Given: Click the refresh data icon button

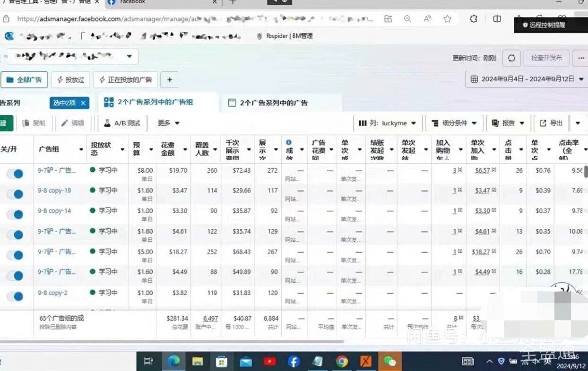Looking at the screenshot, I should [x=511, y=58].
